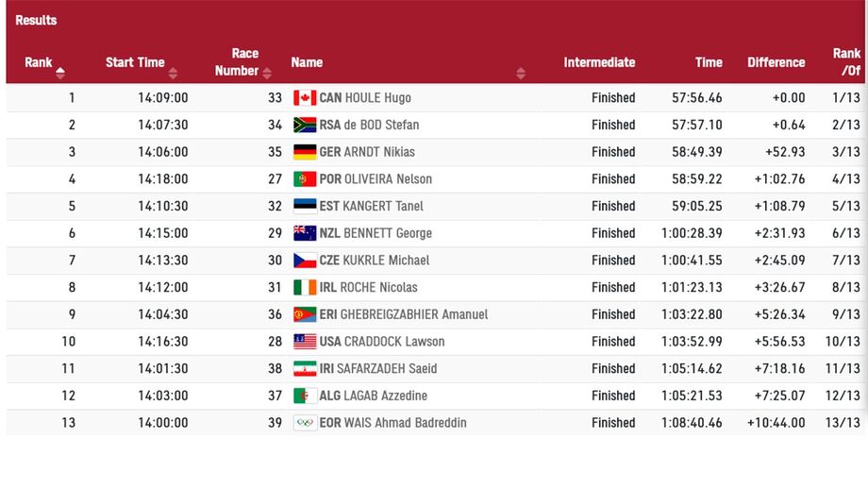This screenshot has height=489, width=868.
Task: Click the New Zealand flag beside BENNETT George
Action: (305, 234)
